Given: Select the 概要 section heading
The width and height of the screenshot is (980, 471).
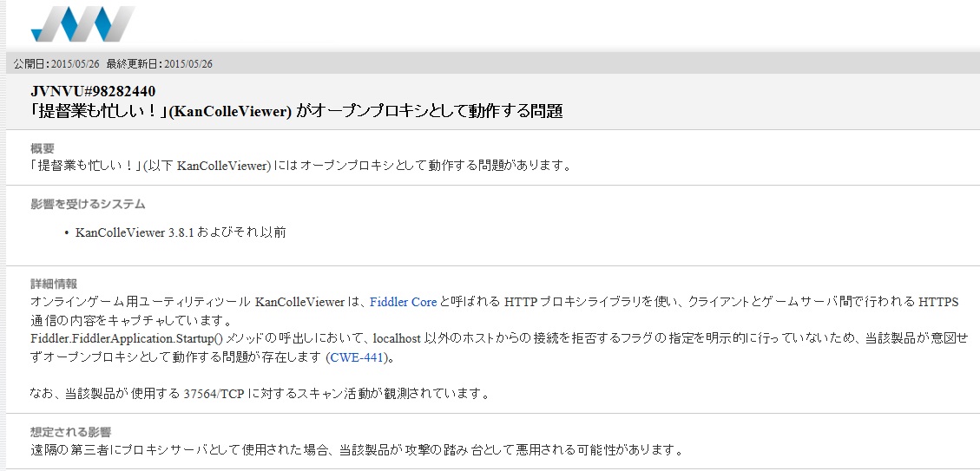Looking at the screenshot, I should (x=43, y=148).
